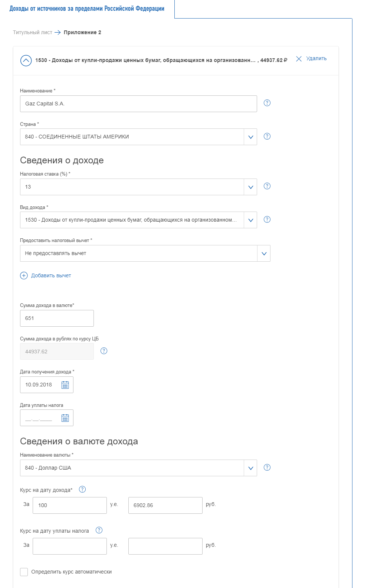Switch to Доходы от источников за пределами РФ tab
The height and width of the screenshot is (588, 371).
(x=87, y=9)
